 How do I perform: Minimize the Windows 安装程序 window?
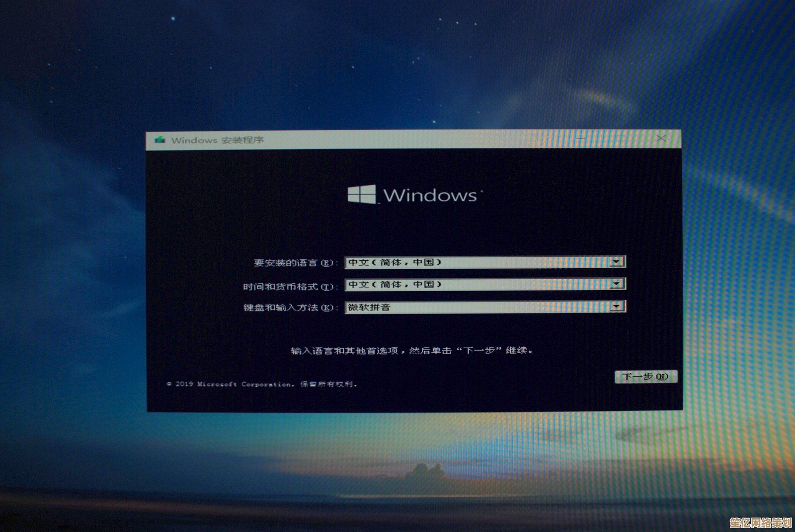pyautogui.click(x=582, y=139)
